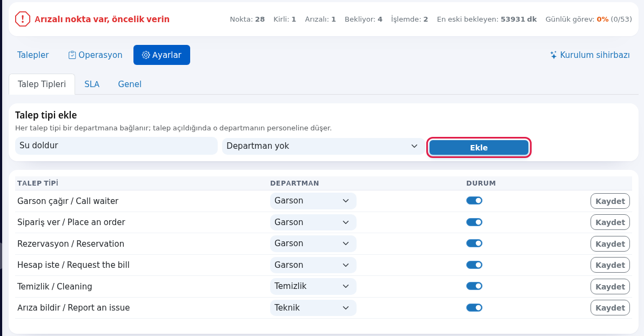The height and width of the screenshot is (336, 644).
Task: Toggle the Rezervasyon / Reservation status switch
Action: pyautogui.click(x=474, y=243)
